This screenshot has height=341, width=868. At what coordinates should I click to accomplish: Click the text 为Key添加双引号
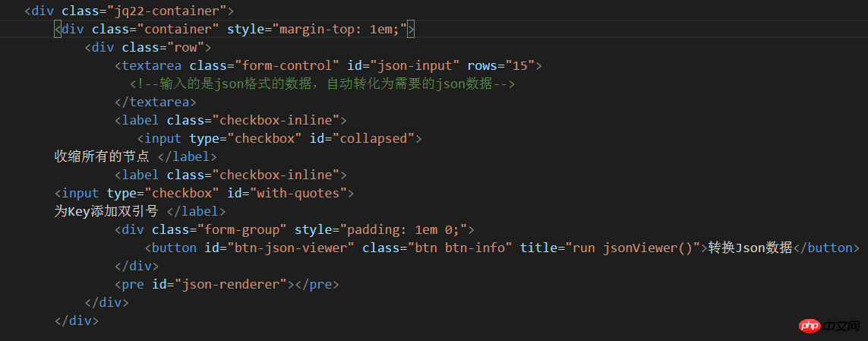coord(106,211)
